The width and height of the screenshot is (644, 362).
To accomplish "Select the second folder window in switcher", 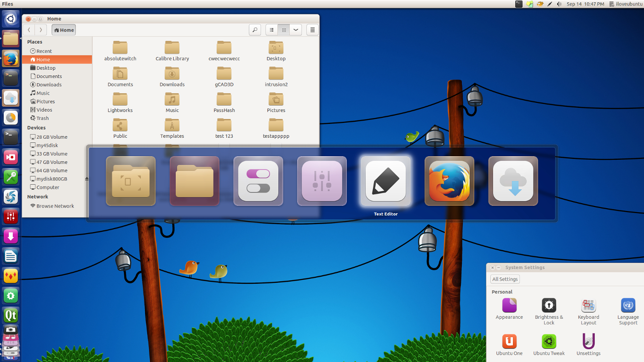I will (x=195, y=181).
